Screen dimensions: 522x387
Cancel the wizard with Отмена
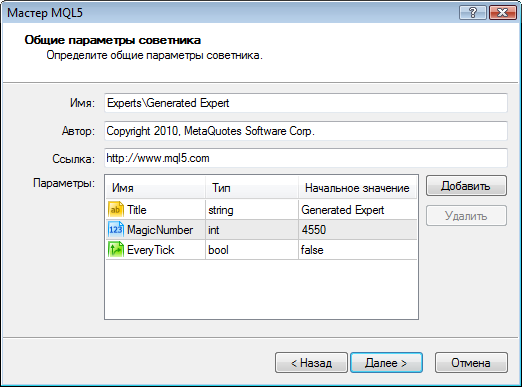(471, 363)
